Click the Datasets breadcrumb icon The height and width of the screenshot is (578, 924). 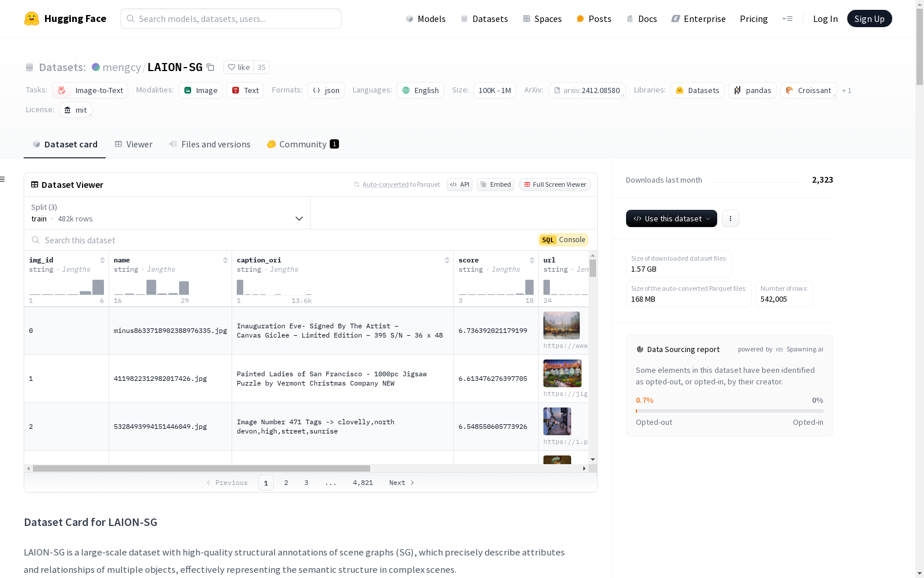(29, 67)
